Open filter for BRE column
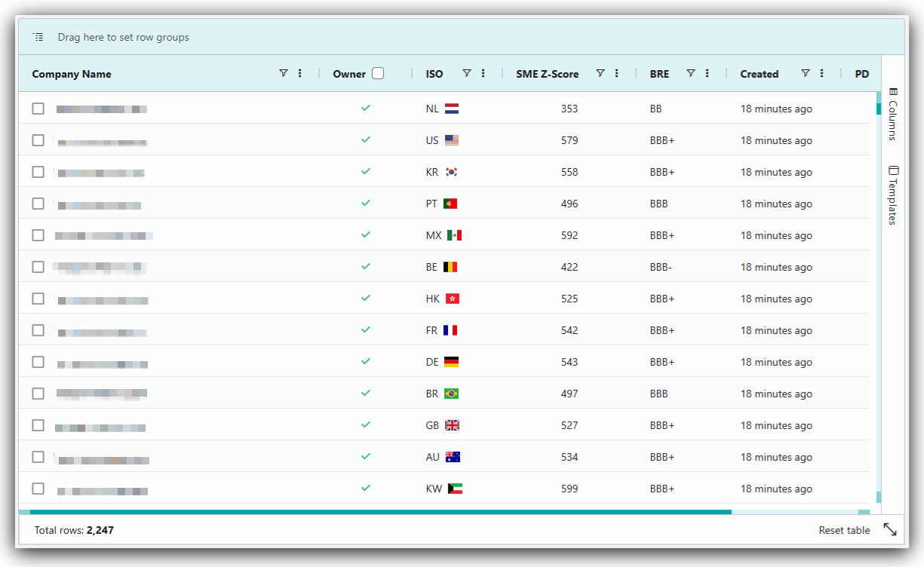Screen dimensions: 924x567 [x=691, y=73]
